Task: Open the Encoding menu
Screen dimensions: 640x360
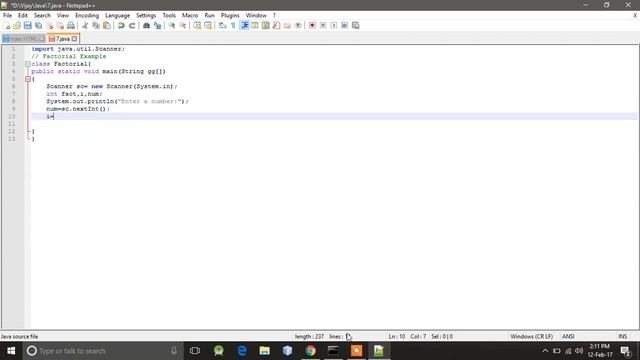Action: [87, 15]
